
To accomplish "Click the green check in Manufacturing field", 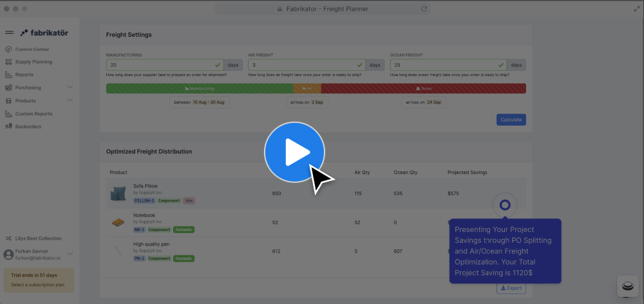I will pos(218,65).
